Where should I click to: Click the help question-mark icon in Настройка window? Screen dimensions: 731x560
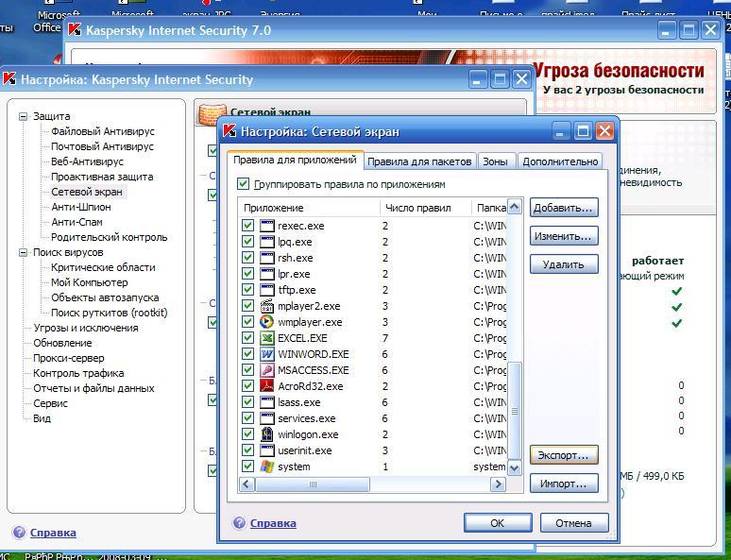point(19,532)
